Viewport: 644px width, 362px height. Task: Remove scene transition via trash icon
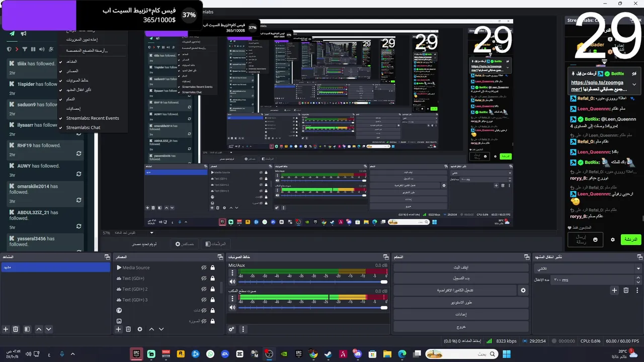(x=626, y=290)
